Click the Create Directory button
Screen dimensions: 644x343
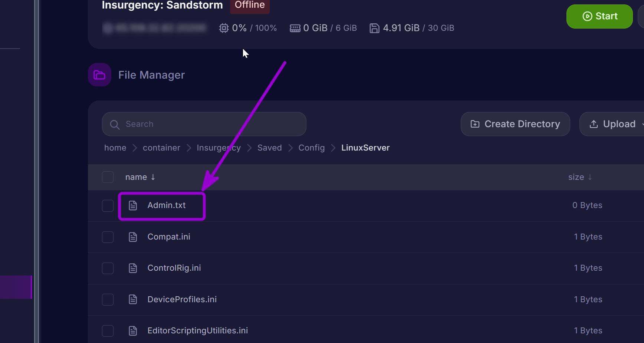[x=515, y=124]
